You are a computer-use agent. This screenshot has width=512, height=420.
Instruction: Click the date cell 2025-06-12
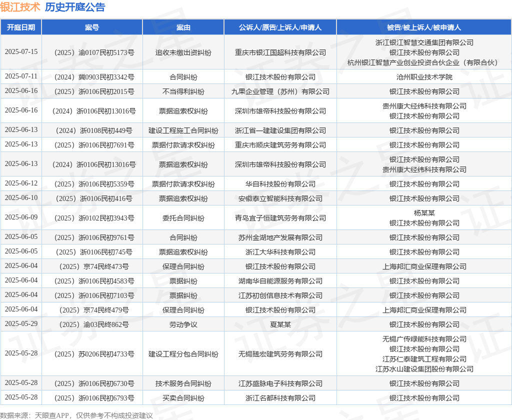click(21, 183)
